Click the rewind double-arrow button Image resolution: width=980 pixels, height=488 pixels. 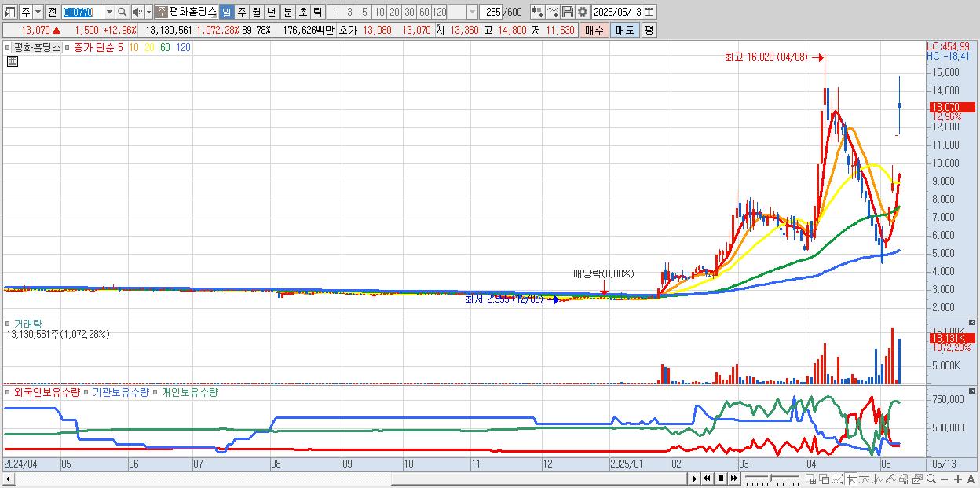pyautogui.click(x=707, y=479)
